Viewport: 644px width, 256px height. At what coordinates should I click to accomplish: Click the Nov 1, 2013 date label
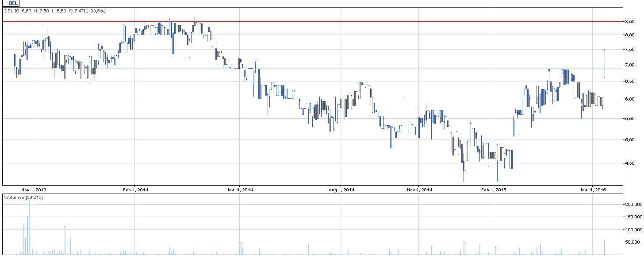point(34,190)
